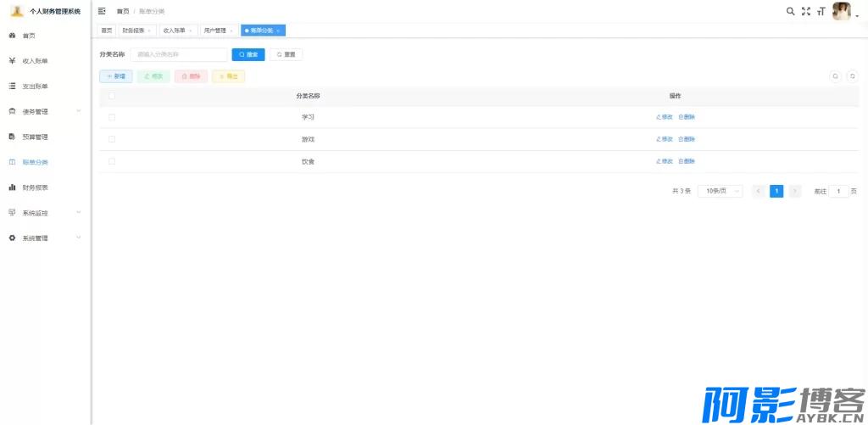Open the 10条/页 page size dropdown

[x=720, y=192]
